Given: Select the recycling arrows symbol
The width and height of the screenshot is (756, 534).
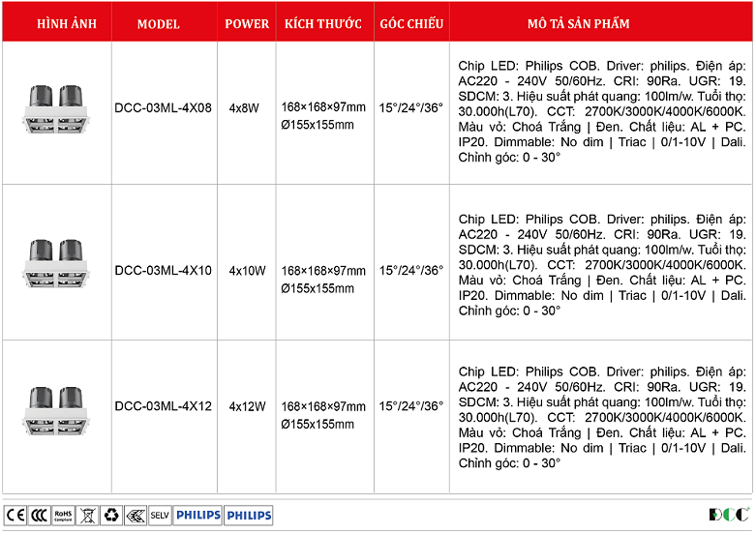Looking at the screenshot, I should 111,515.
